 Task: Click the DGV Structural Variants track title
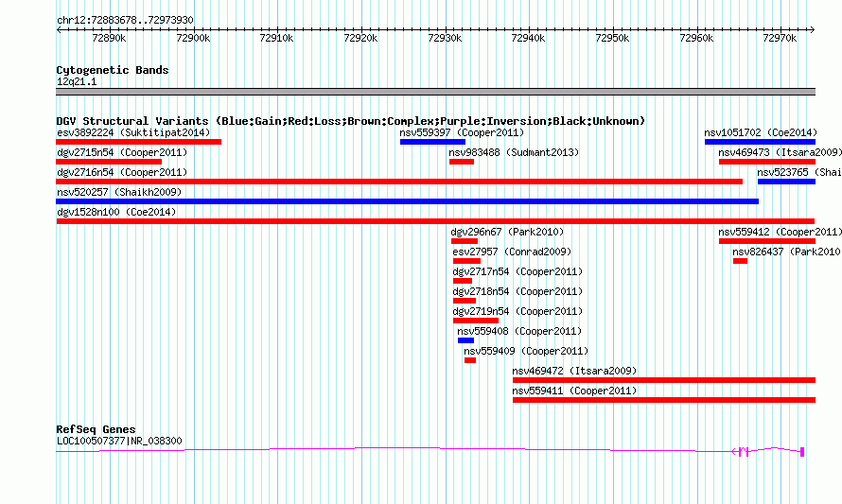click(x=351, y=121)
